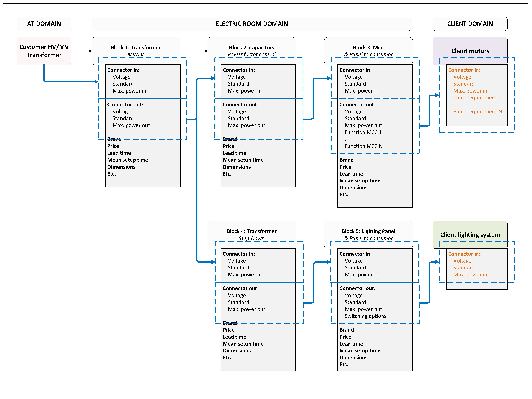Click the AT DOMAIN header box
532x399 pixels.
point(44,24)
